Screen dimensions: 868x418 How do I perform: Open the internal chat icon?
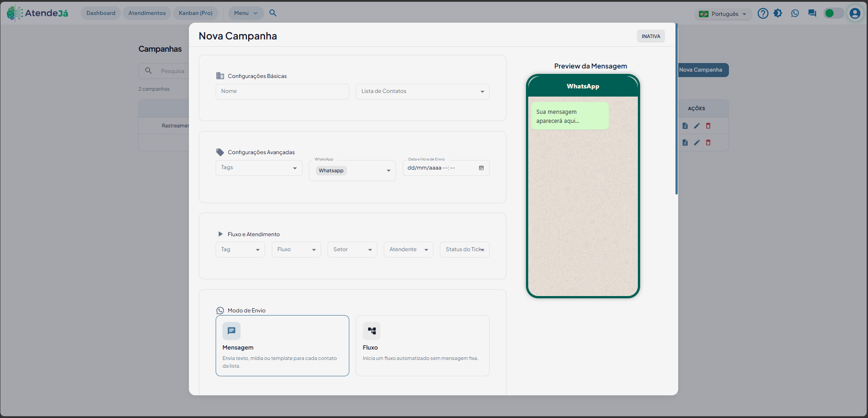[812, 13]
